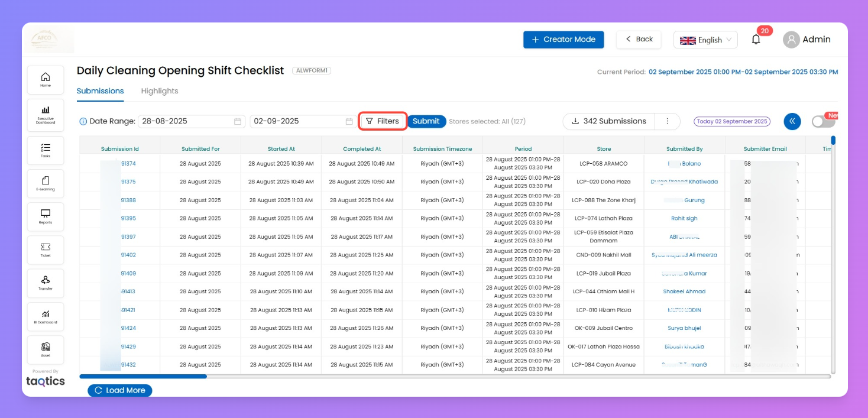
Task: Click the Back button
Action: tap(639, 40)
